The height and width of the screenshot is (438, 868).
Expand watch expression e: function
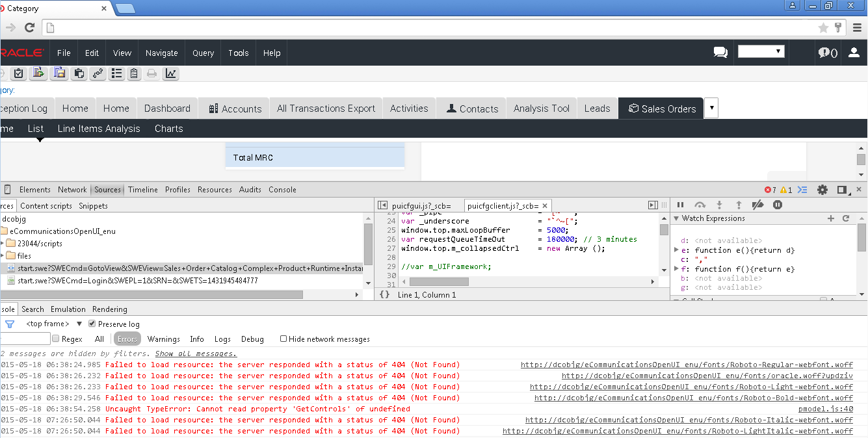point(677,250)
